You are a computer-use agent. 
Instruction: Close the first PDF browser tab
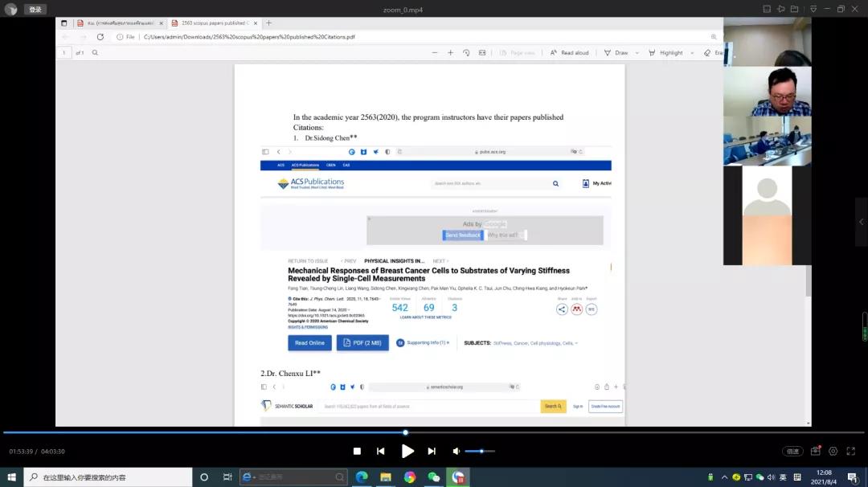[x=161, y=23]
